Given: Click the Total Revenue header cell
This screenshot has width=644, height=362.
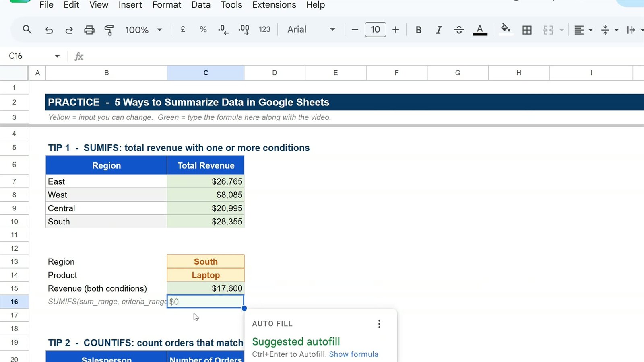Looking at the screenshot, I should [x=206, y=165].
